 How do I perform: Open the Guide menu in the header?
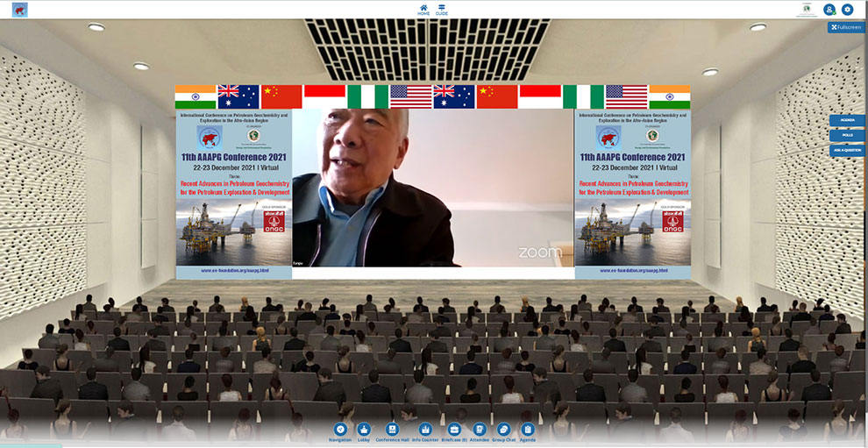coord(441,10)
